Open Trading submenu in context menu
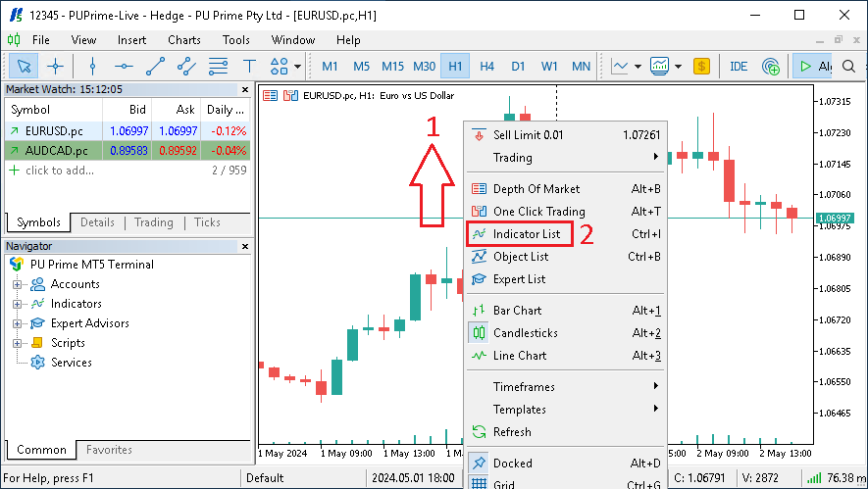The width and height of the screenshot is (868, 489). coord(565,158)
